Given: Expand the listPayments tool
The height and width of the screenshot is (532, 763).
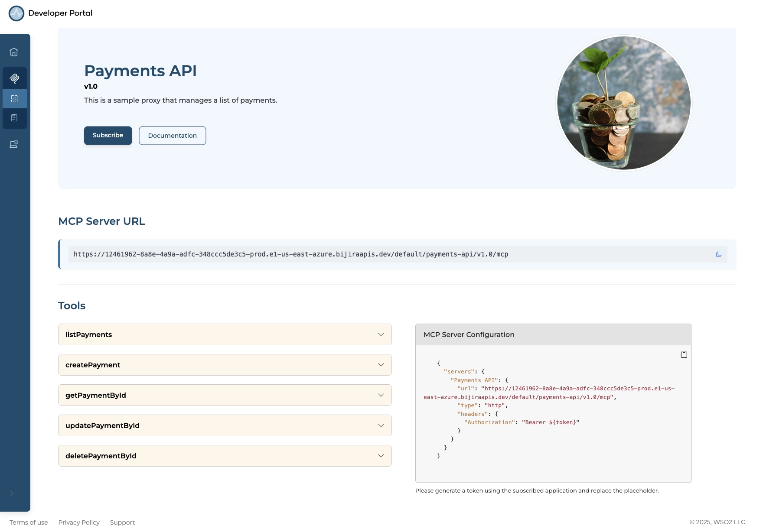Looking at the screenshot, I should point(225,334).
